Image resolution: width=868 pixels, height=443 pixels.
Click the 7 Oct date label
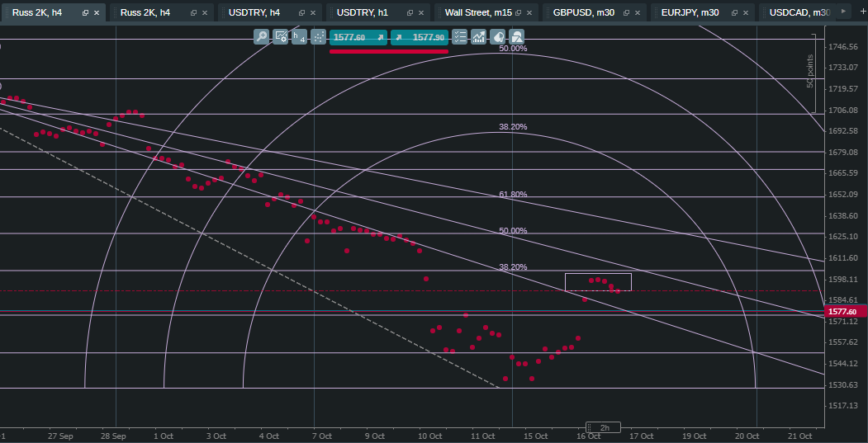322,436
